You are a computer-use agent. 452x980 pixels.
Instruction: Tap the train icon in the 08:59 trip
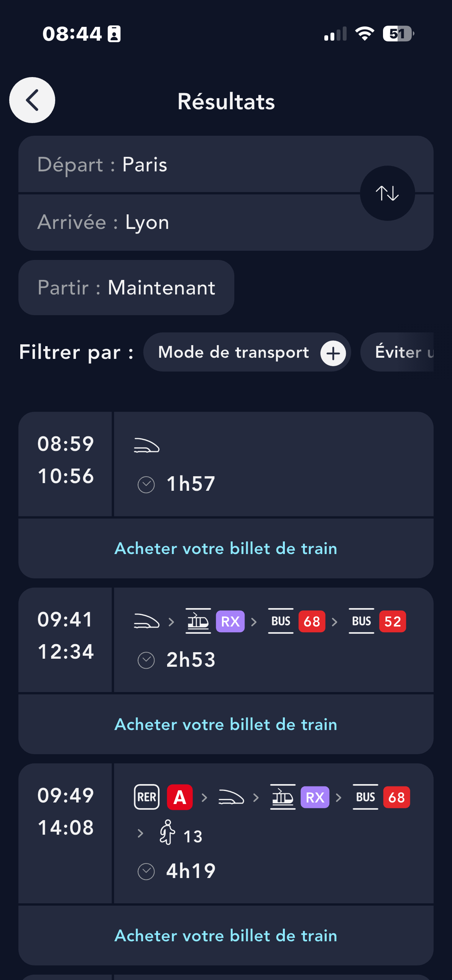coord(146,446)
